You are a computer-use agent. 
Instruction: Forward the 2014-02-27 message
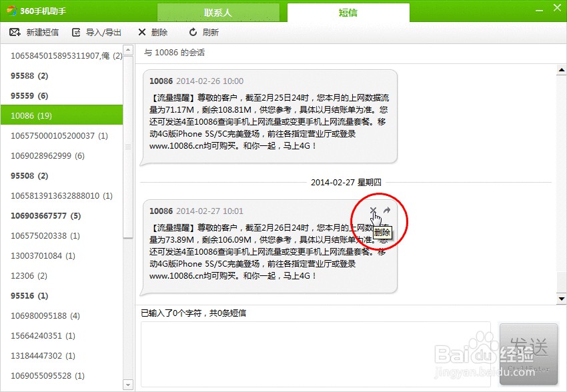(386, 209)
